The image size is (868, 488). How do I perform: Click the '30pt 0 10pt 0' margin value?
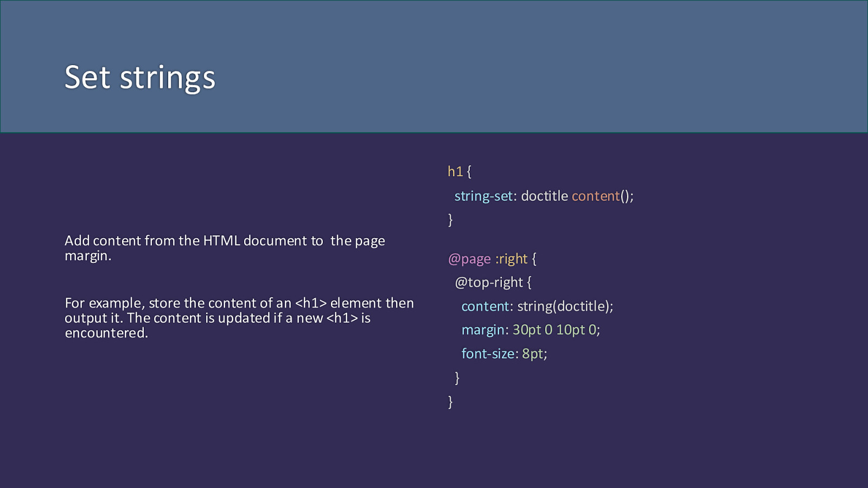click(554, 330)
